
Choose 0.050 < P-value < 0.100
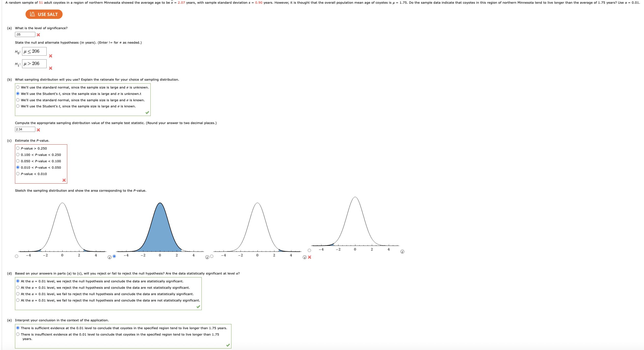(x=18, y=161)
